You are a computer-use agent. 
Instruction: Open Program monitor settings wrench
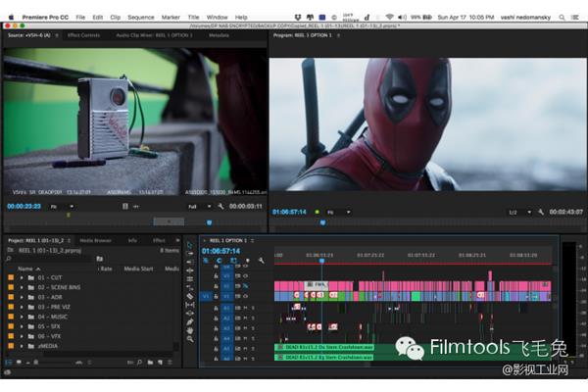point(541,212)
